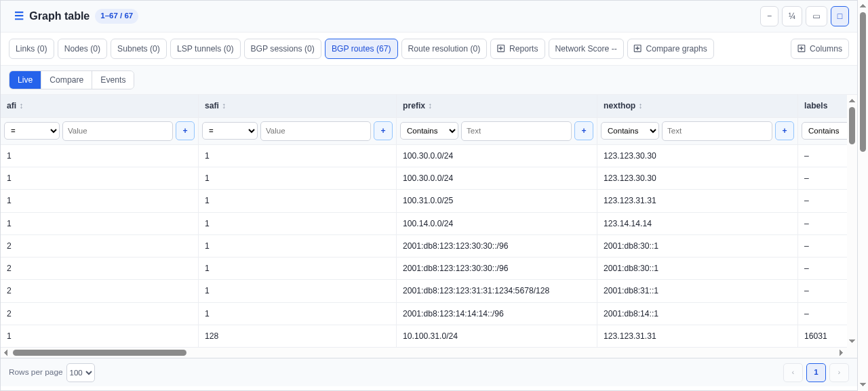
Task: Open the Route resolution (0) tab
Action: 444,49
